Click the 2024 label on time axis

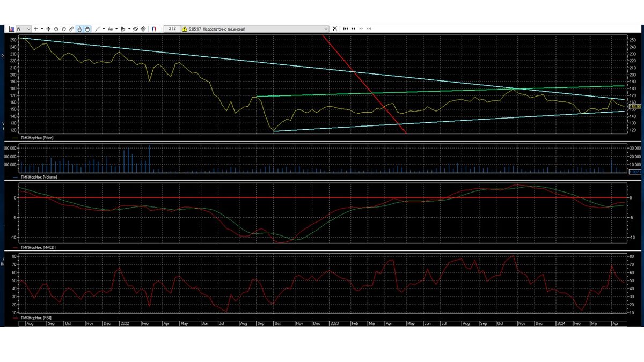561,323
